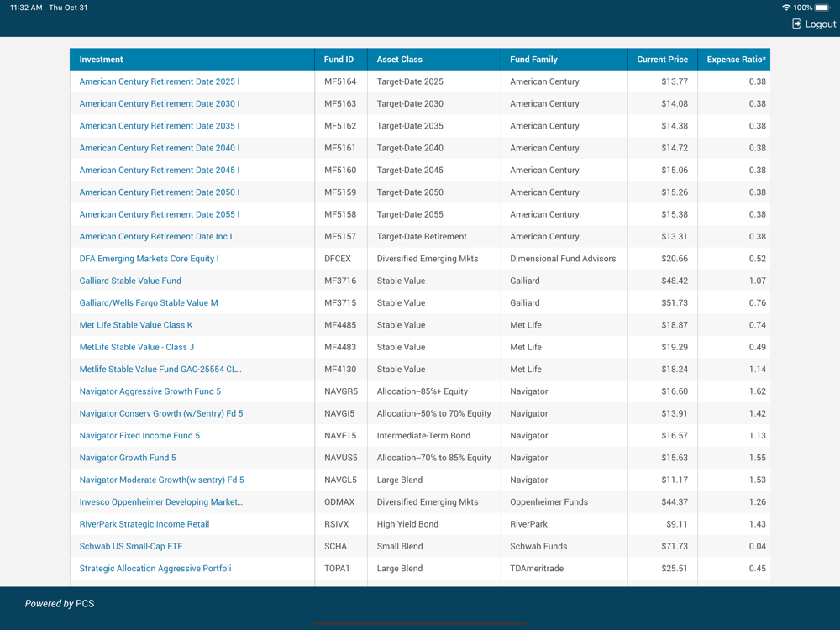
Task: Sort table by Fund Family header
Action: (533, 60)
